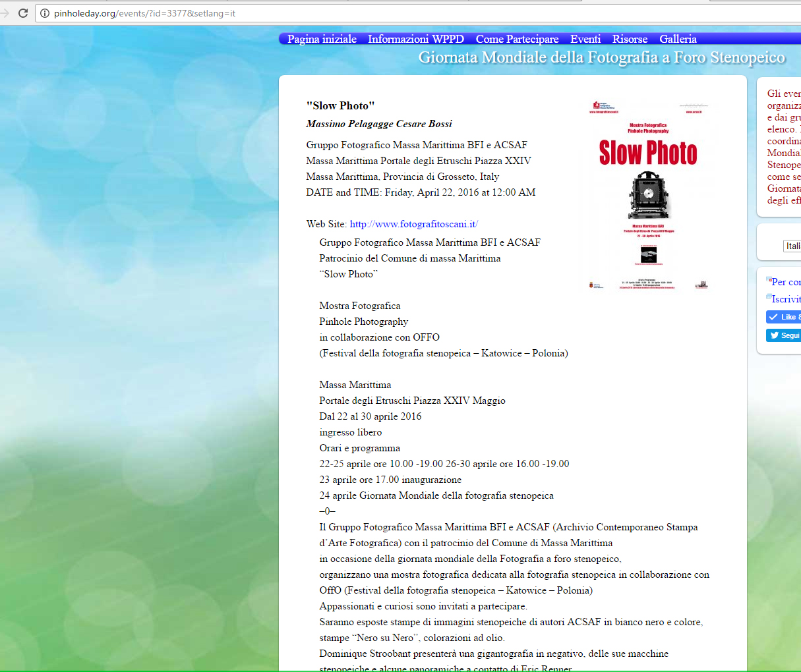Click the line '24 aprile Giornata Mondiale della fotografia stenopeica'
The width and height of the screenshot is (801, 672).
[x=436, y=495]
